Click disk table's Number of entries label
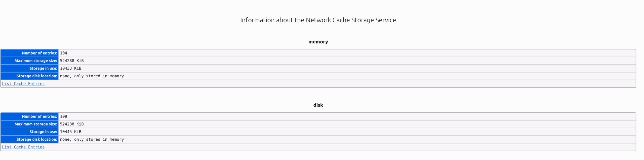The image size is (644, 160). [x=39, y=116]
